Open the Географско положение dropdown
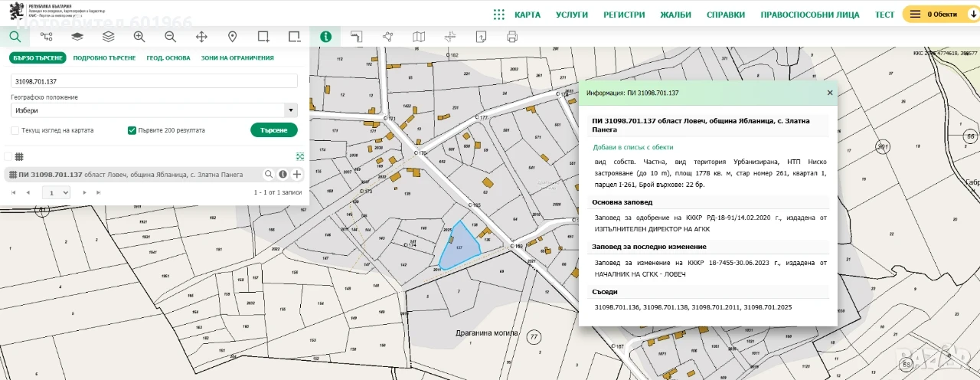980x380 pixels. point(154,110)
